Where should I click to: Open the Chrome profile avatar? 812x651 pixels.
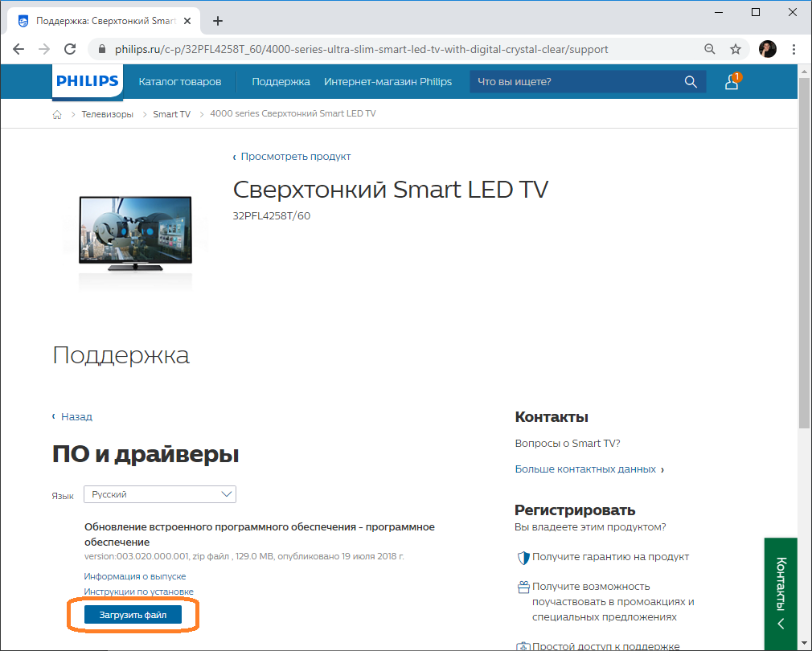coord(768,49)
